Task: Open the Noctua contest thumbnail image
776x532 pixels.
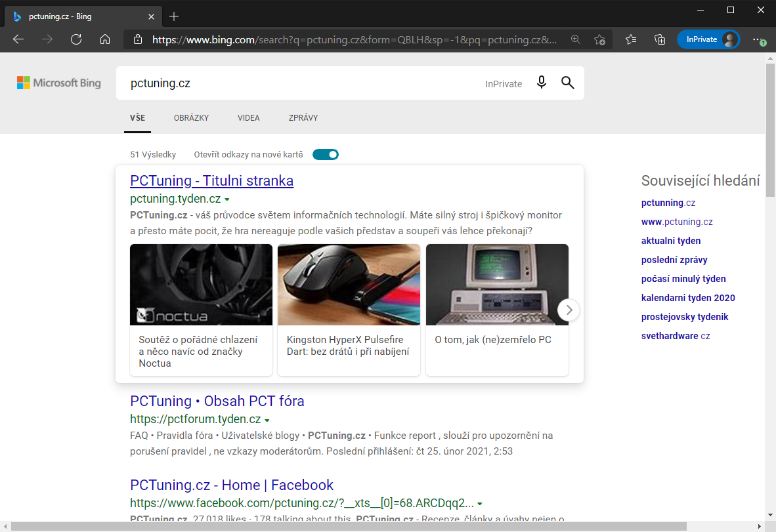Action: point(201,284)
